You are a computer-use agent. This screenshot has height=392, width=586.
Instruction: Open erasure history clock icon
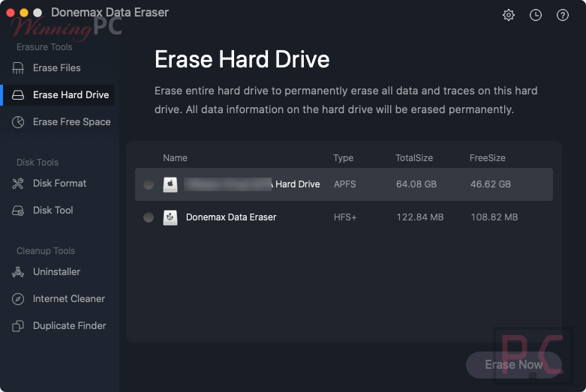tap(536, 15)
